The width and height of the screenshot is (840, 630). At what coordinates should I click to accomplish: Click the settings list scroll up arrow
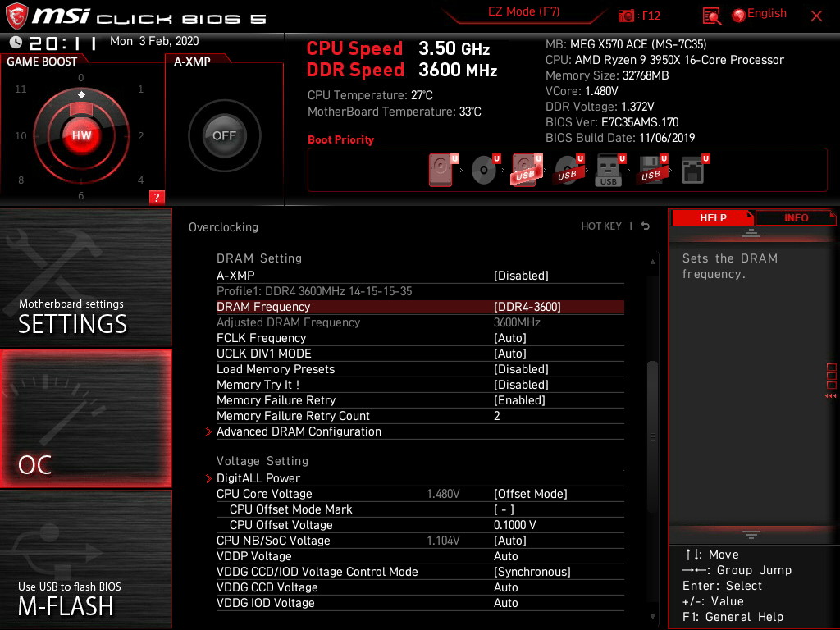tap(652, 262)
